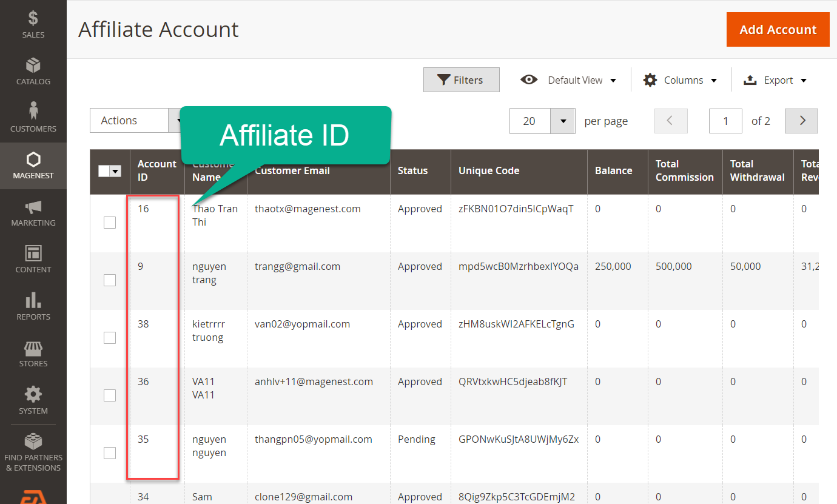The height and width of the screenshot is (504, 837).
Task: Go to the next page arrow
Action: [801, 121]
